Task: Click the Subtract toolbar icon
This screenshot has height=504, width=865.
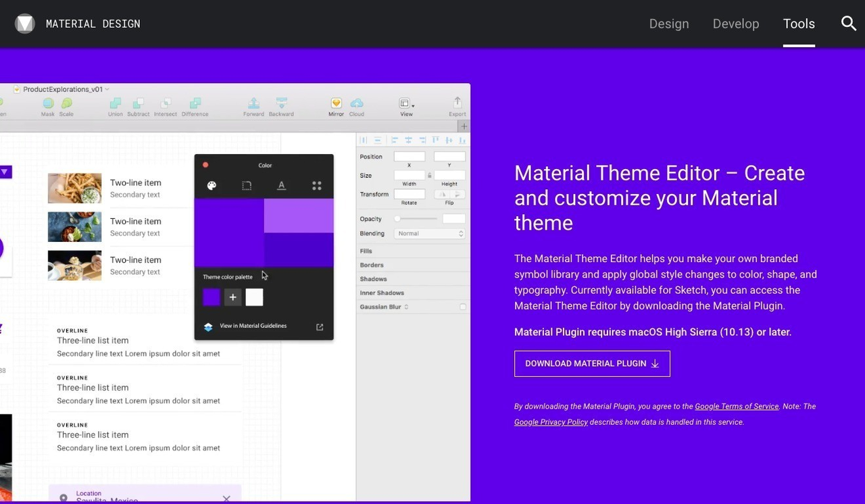Action: pyautogui.click(x=139, y=104)
